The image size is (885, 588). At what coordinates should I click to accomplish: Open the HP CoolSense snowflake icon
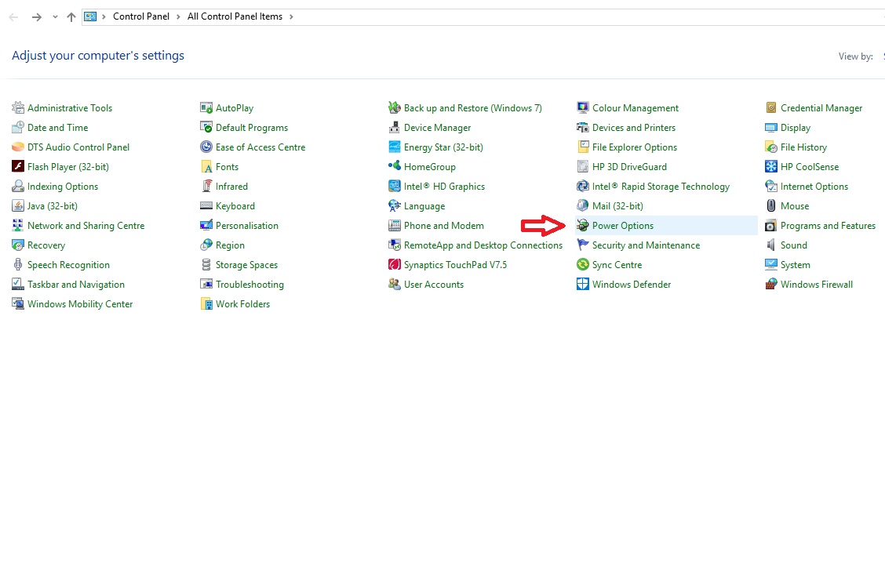coord(771,166)
